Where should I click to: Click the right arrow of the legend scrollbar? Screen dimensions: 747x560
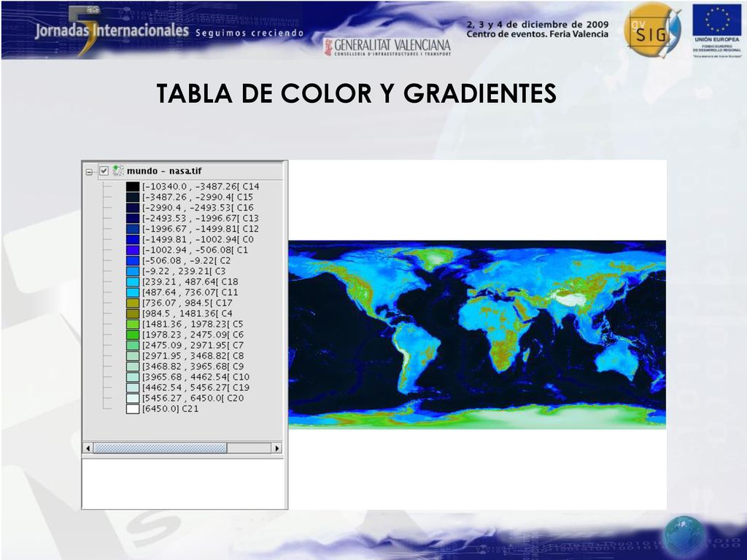[277, 448]
